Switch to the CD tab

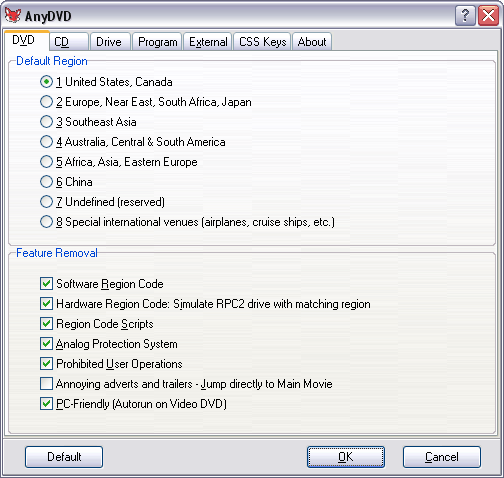point(69,42)
